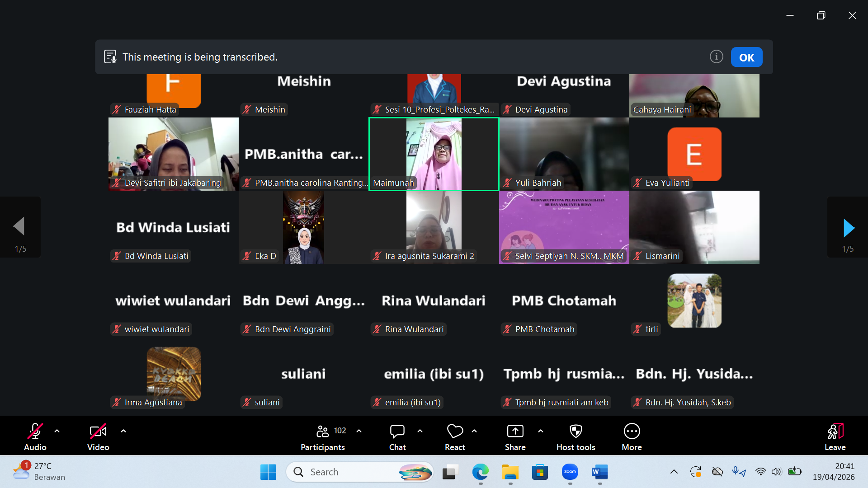Viewport: 868px width, 488px height.
Task: Click the taskbar Search box
Action: point(360,472)
